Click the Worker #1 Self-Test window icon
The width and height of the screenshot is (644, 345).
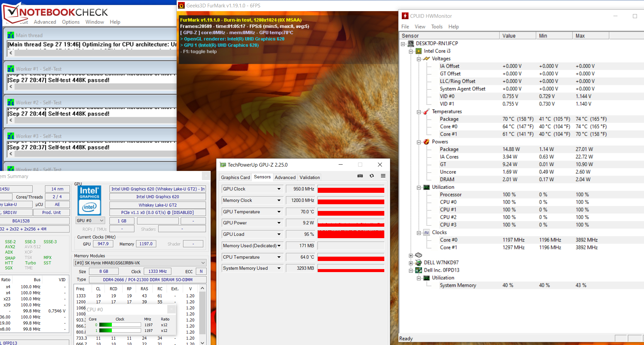[11, 69]
